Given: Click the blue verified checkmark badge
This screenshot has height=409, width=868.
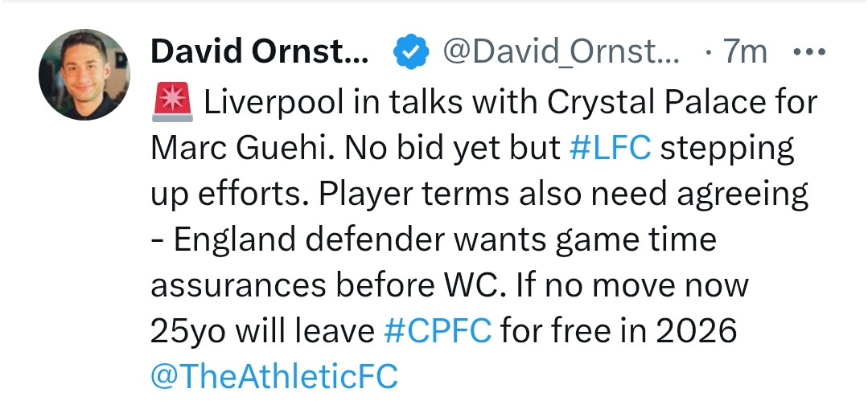Looking at the screenshot, I should pyautogui.click(x=408, y=53).
